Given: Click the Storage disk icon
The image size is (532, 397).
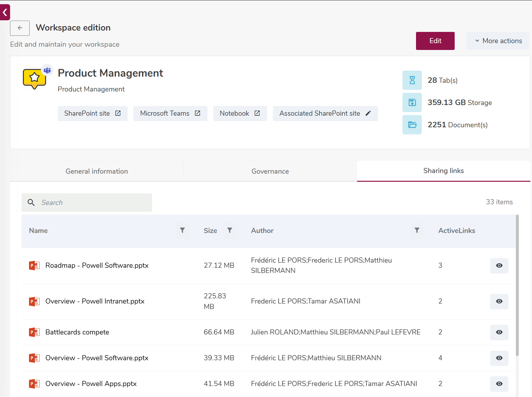Looking at the screenshot, I should point(412,102).
